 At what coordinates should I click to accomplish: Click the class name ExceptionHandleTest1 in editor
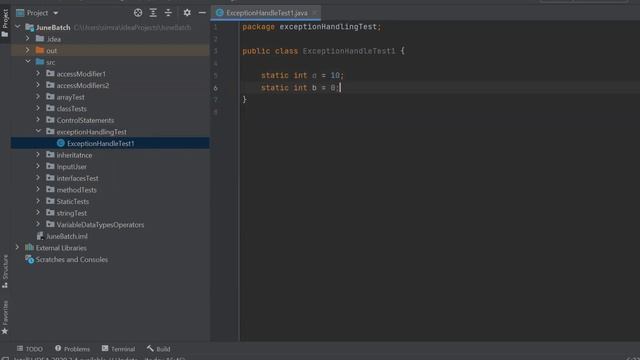[349, 51]
